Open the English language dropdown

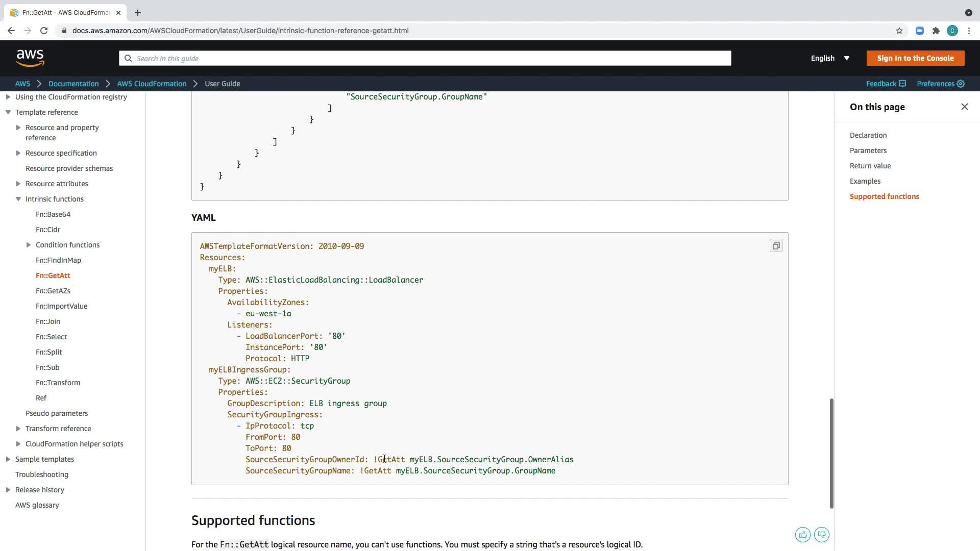click(x=830, y=58)
